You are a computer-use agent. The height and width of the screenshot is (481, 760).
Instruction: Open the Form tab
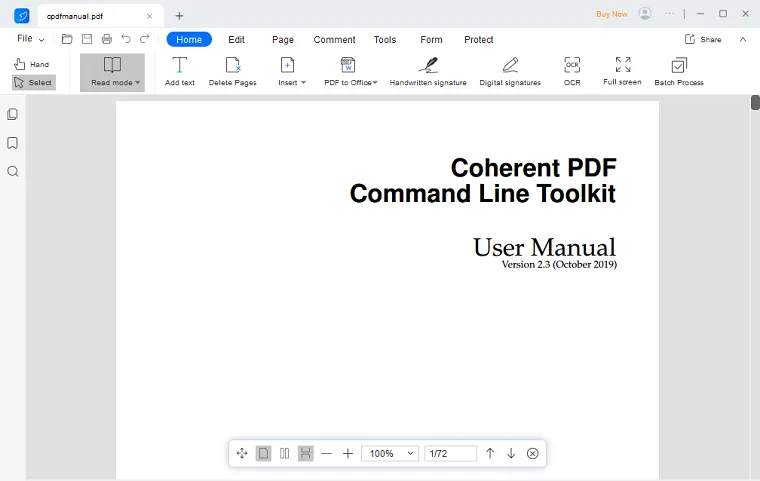tap(431, 39)
